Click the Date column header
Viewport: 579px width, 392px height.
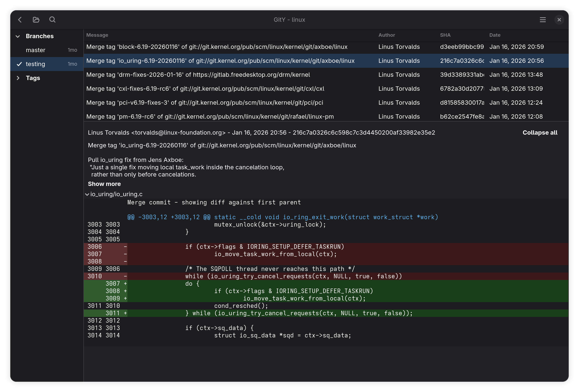pos(495,35)
